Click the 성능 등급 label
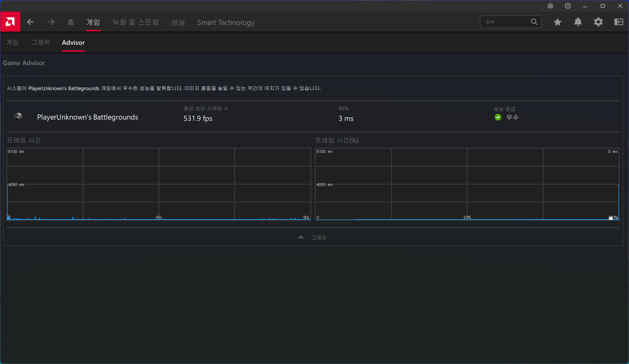The image size is (629, 364). click(505, 109)
